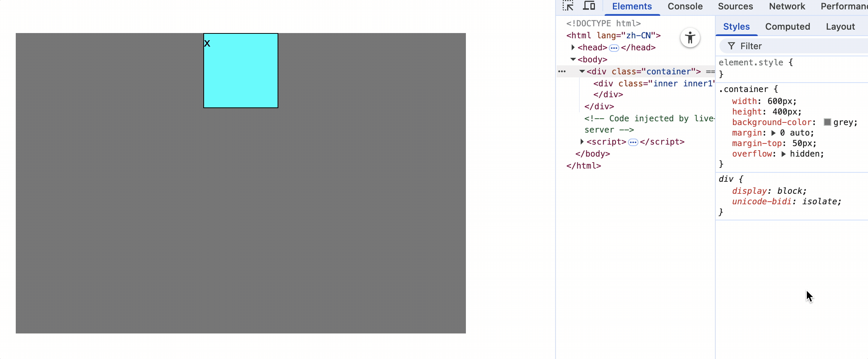Select the Layout pane tab

[x=840, y=27]
